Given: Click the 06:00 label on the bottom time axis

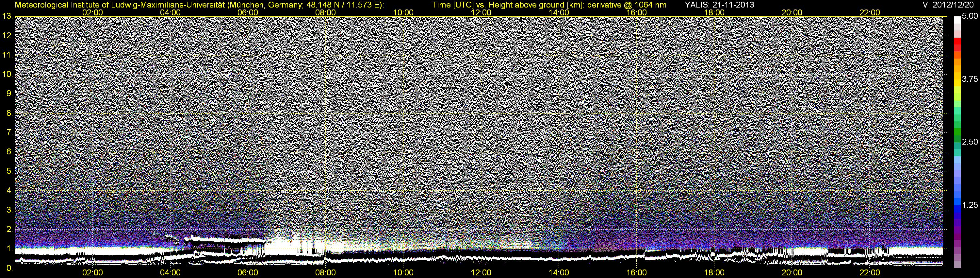Looking at the screenshot, I should pos(248,273).
